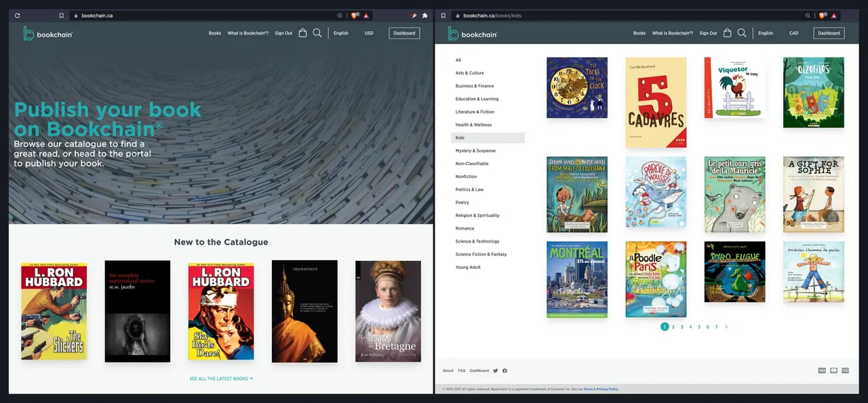Open Brave Shields icon in left window
The image size is (868, 403).
pos(354,15)
